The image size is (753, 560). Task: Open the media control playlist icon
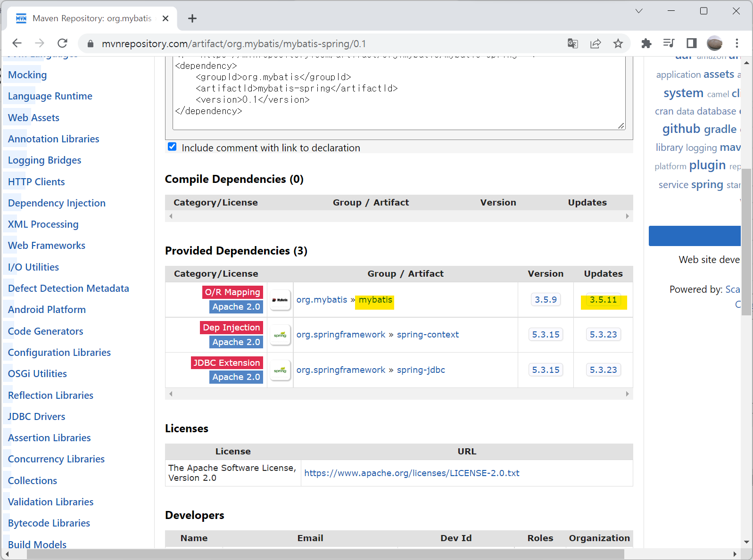[669, 43]
